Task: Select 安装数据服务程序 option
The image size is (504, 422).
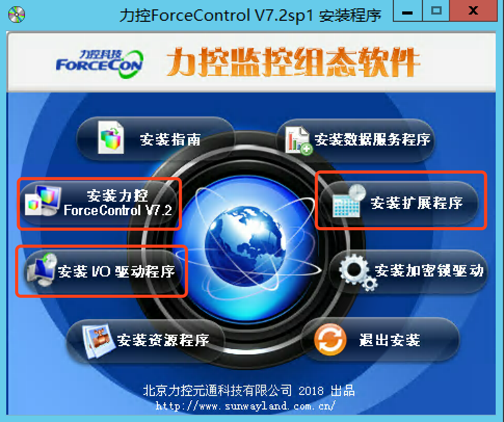Action: 355,140
